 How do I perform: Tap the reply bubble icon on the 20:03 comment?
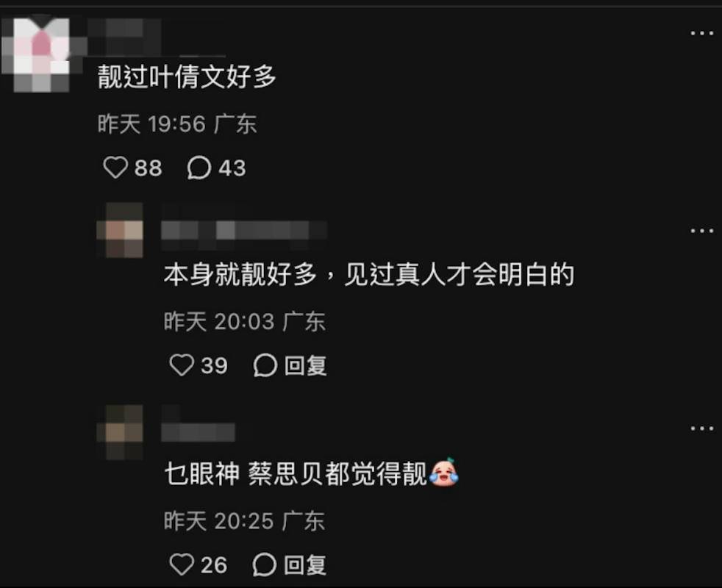click(265, 365)
